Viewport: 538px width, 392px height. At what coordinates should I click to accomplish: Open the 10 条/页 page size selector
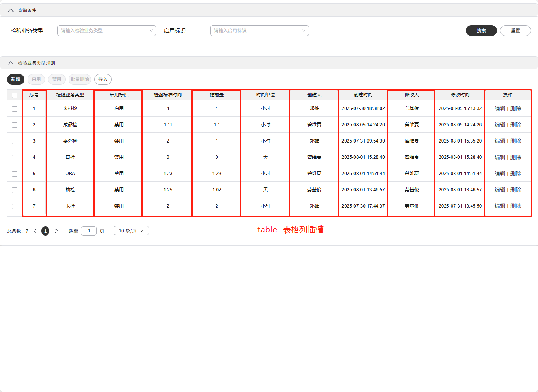coord(131,231)
